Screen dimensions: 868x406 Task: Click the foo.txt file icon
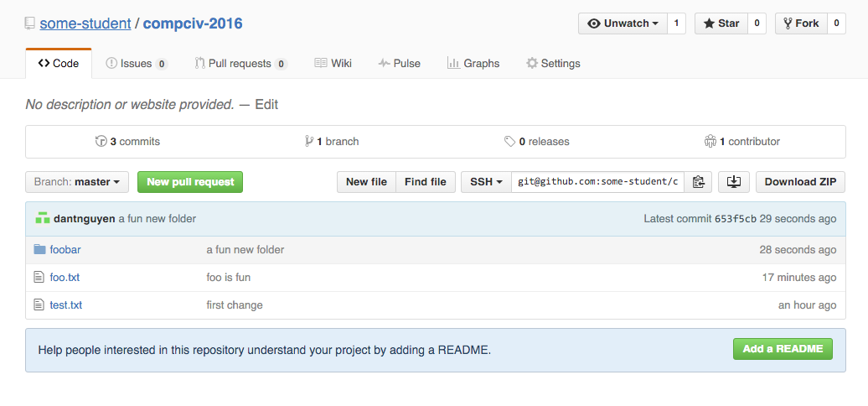point(39,277)
